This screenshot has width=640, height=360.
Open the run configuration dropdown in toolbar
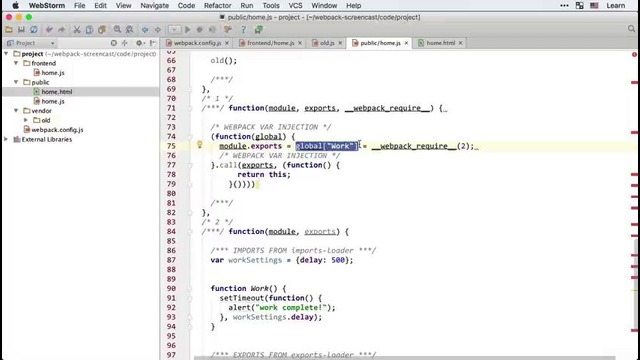pyautogui.click(x=174, y=29)
